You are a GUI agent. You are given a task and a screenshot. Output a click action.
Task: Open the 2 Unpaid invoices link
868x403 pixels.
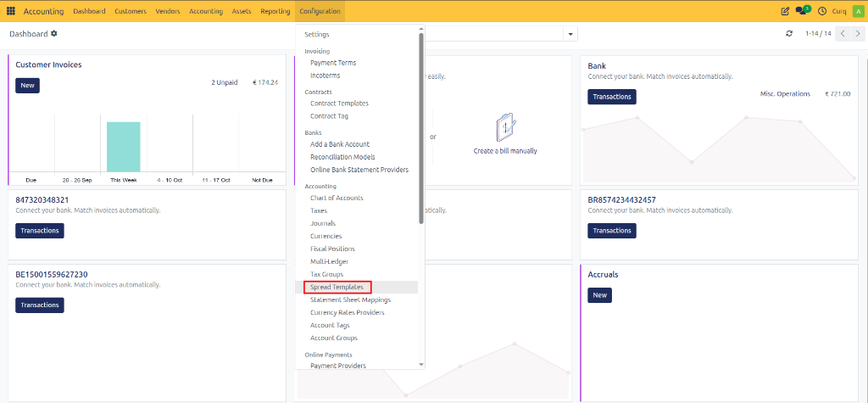coord(224,82)
